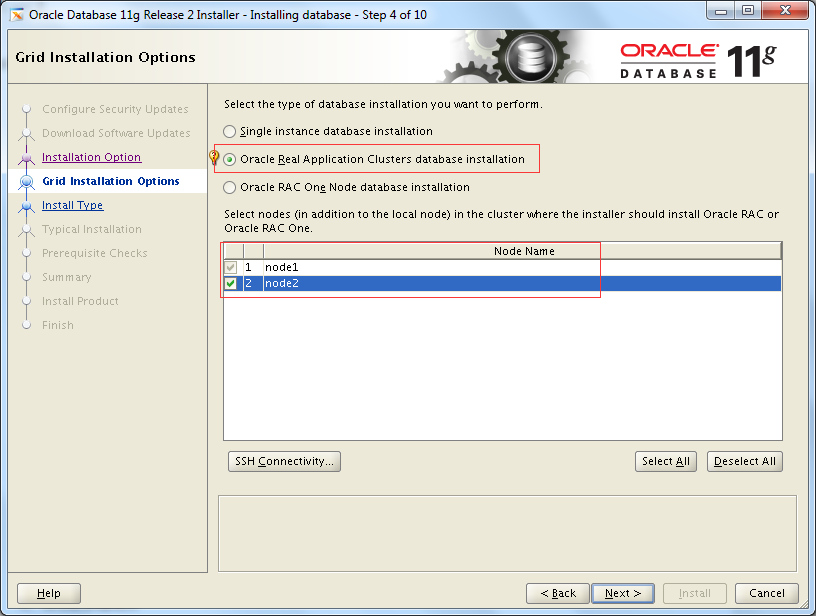Click the Install Product step

[80, 301]
